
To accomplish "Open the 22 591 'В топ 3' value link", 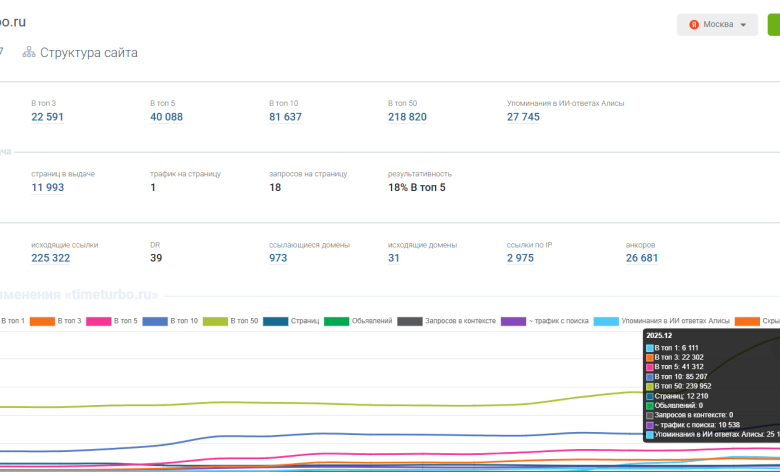I will tap(48, 117).
